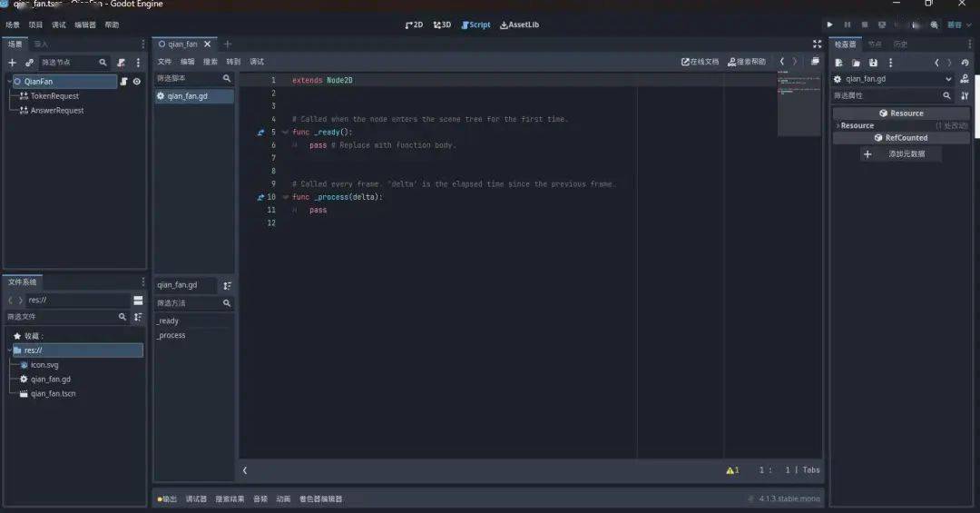Load resource with inspector folder icon
This screenshot has width=980, height=513.
(x=856, y=64)
